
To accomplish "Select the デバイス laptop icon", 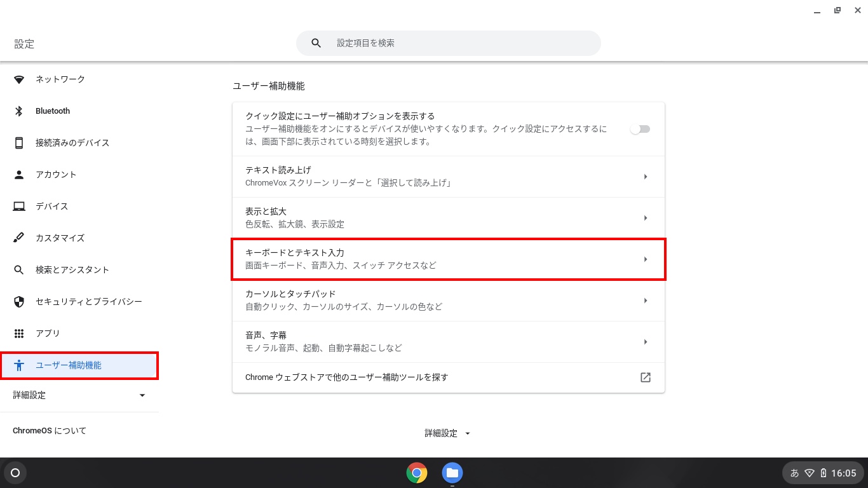I will pyautogui.click(x=19, y=206).
